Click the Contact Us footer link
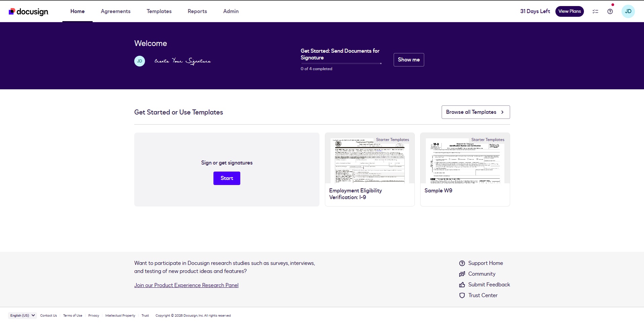Image resolution: width=644 pixels, height=324 pixels. [48, 316]
